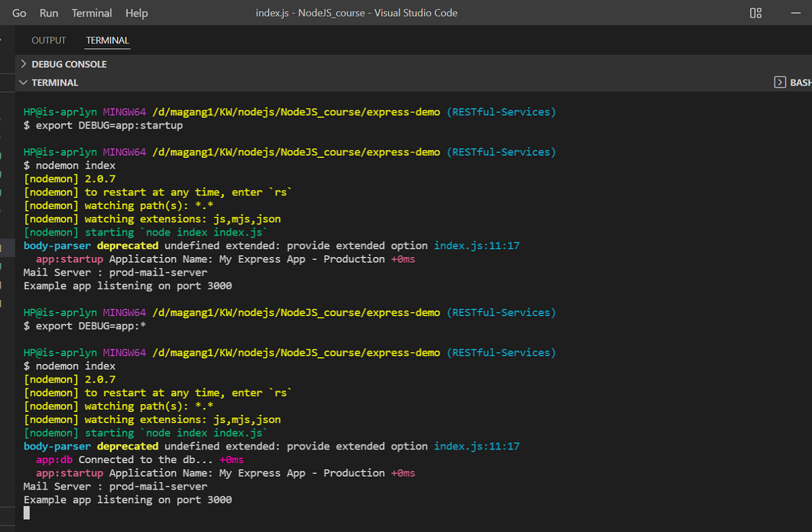The width and height of the screenshot is (812, 532).
Task: Open the Go menu
Action: click(x=19, y=12)
